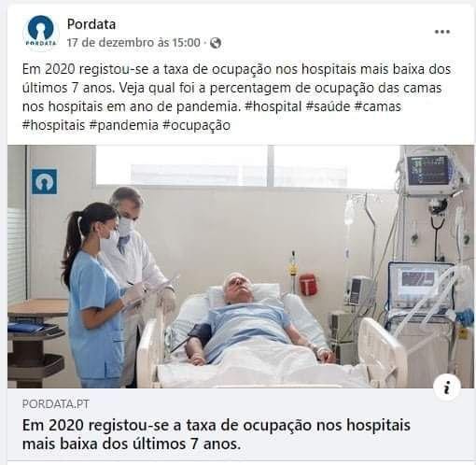Viewport: 476px width, 465px height.
Task: Open the post timestamp 17 de dezembro
Action: click(x=133, y=43)
